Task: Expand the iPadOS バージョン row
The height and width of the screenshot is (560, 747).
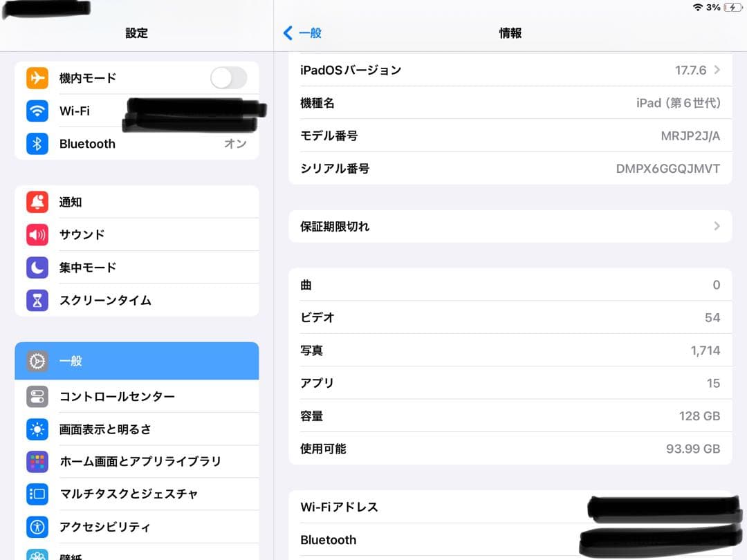Action: (x=510, y=69)
